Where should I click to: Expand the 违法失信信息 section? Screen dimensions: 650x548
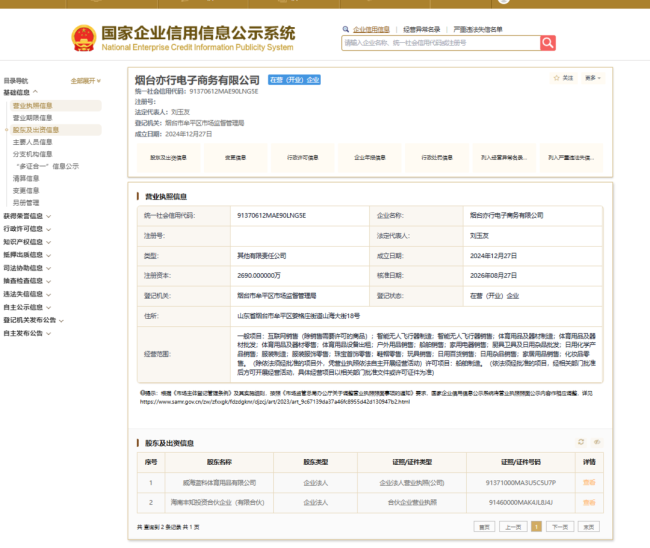[27, 294]
